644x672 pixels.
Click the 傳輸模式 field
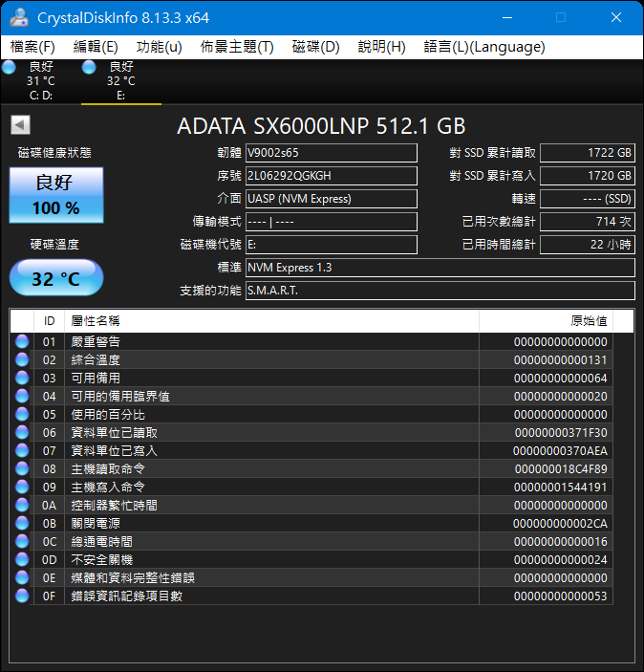pyautogui.click(x=332, y=222)
